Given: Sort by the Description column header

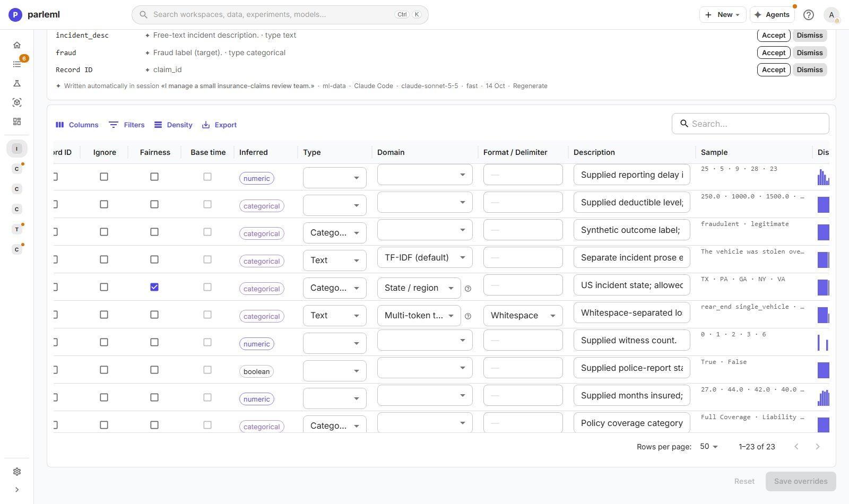Looking at the screenshot, I should [594, 152].
